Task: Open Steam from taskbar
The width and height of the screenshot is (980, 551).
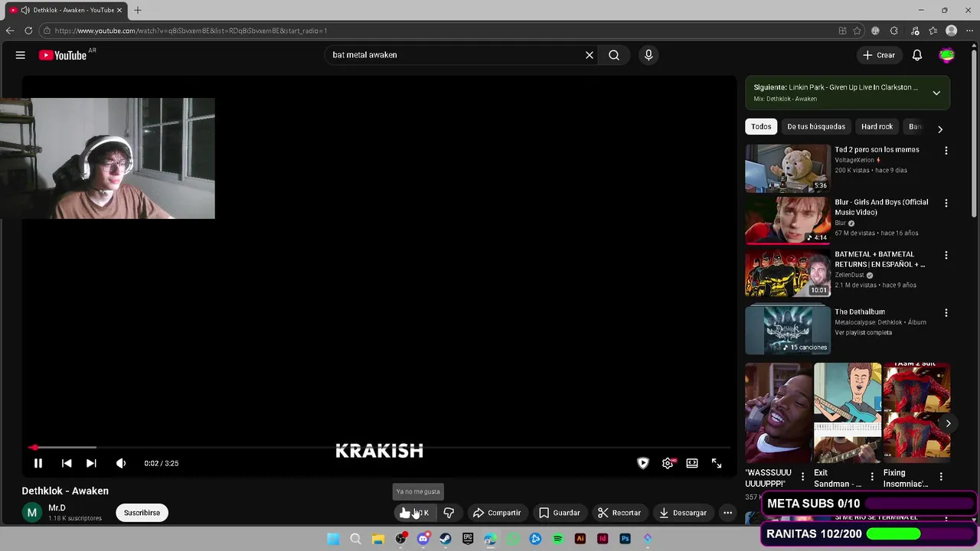Action: tap(446, 539)
